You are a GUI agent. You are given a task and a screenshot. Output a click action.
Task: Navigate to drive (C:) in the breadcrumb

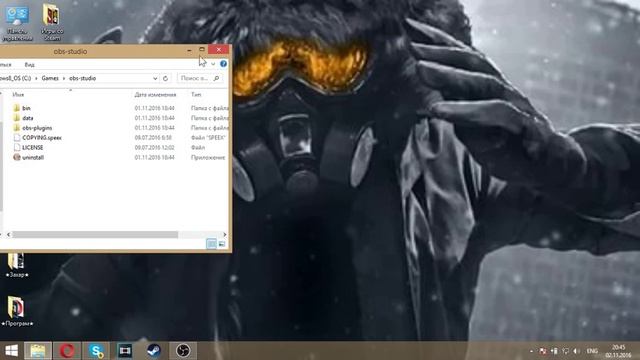[x=16, y=78]
